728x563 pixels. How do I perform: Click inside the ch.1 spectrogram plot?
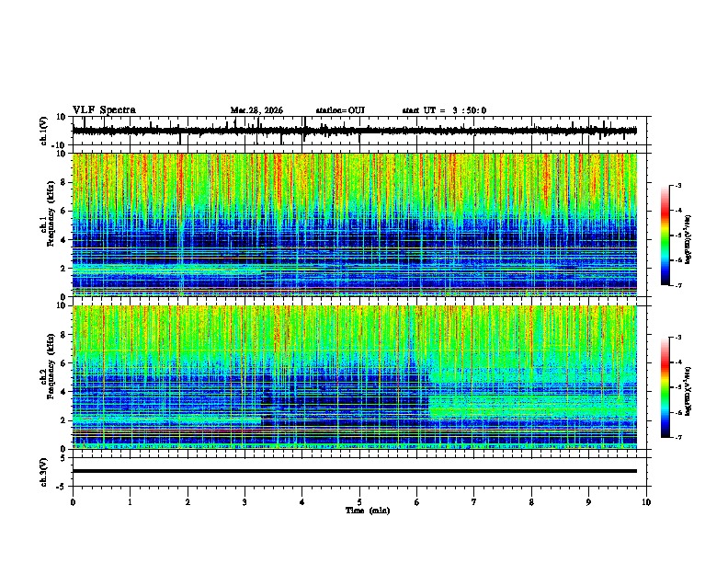(354, 224)
